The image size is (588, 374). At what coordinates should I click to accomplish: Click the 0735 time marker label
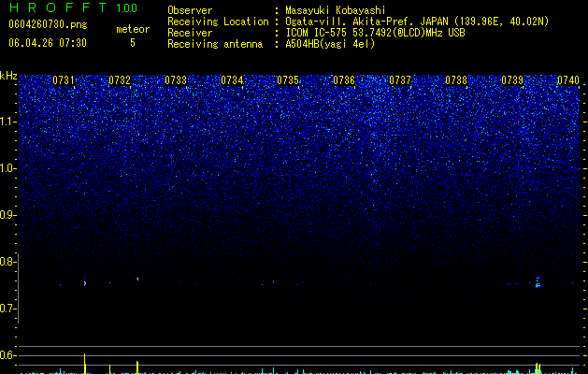click(x=288, y=80)
